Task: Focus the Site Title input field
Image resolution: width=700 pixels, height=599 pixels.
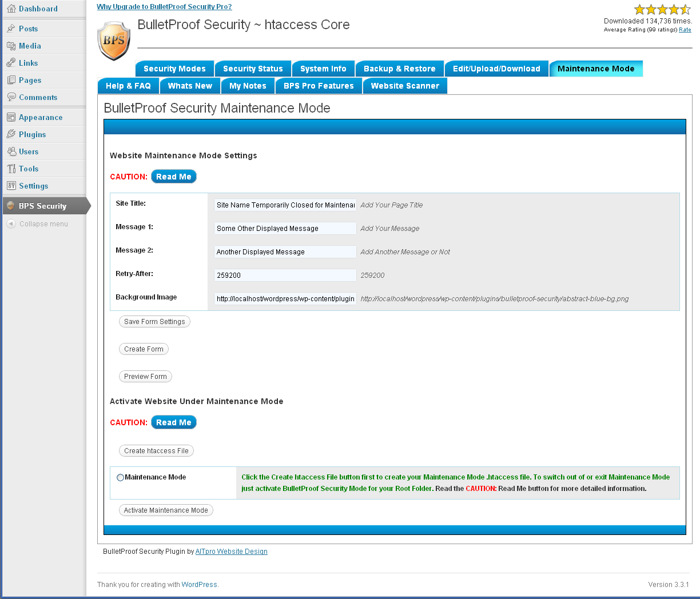Action: click(x=285, y=205)
